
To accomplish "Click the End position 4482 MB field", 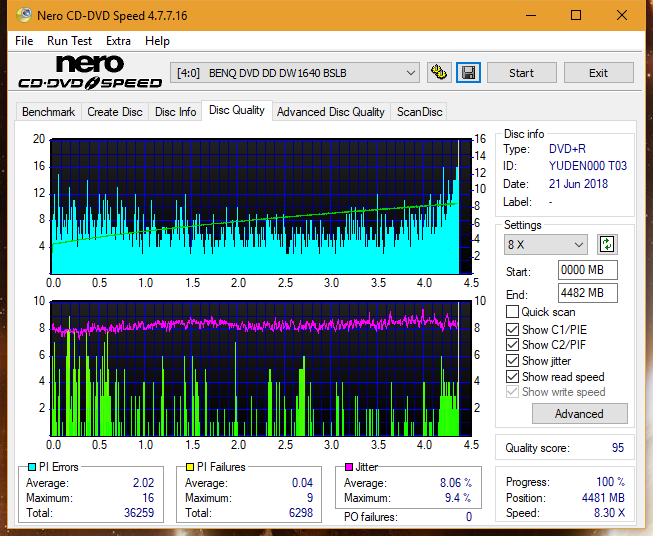I will tap(587, 293).
